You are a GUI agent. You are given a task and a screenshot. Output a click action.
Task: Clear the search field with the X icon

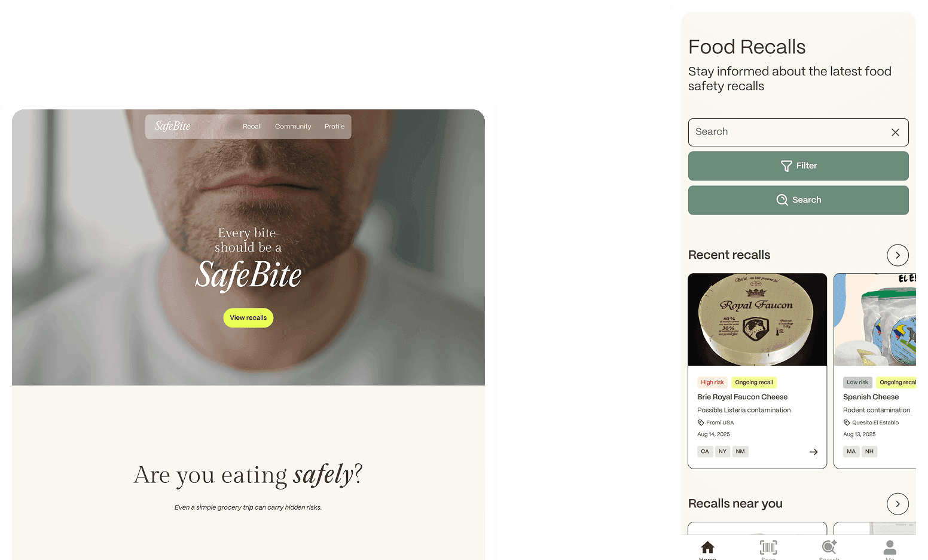895,133
